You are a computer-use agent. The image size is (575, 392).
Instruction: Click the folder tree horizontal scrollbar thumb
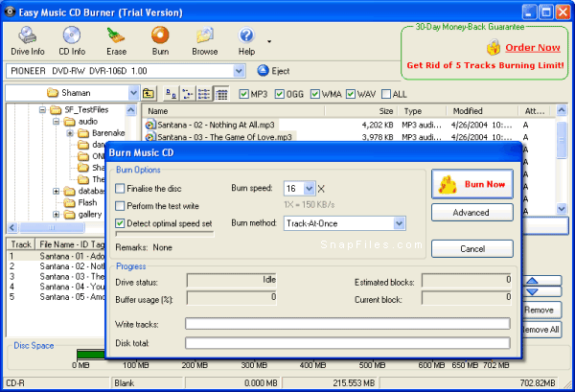[52, 228]
